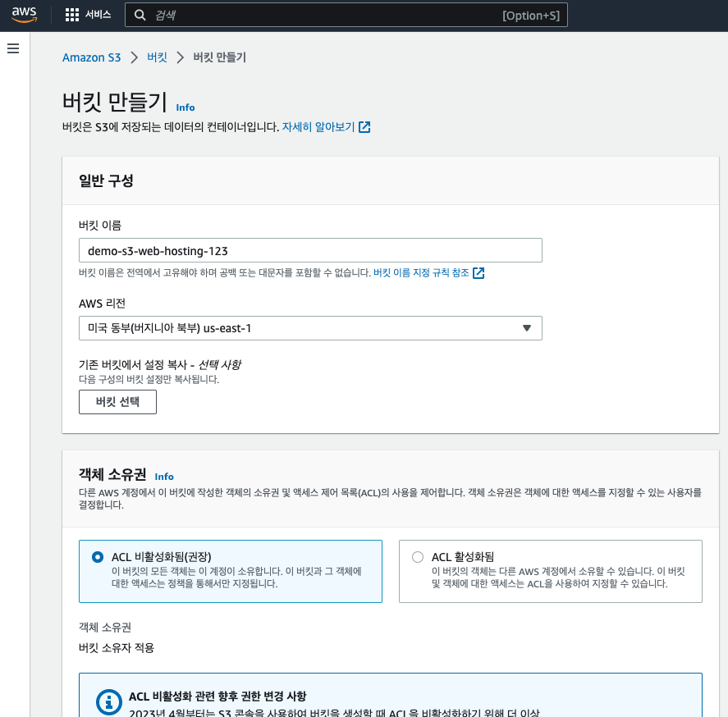The image size is (728, 717).
Task: Open the hamburger side navigation menu
Action: (13, 48)
